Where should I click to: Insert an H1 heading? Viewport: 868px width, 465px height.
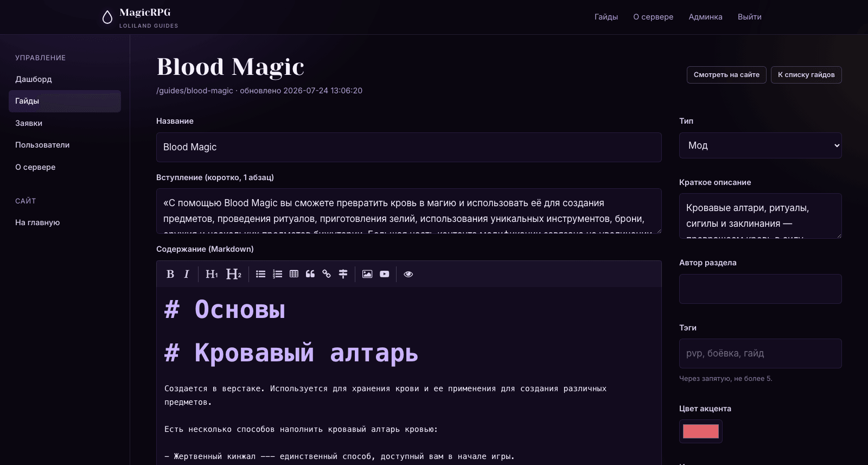point(212,274)
